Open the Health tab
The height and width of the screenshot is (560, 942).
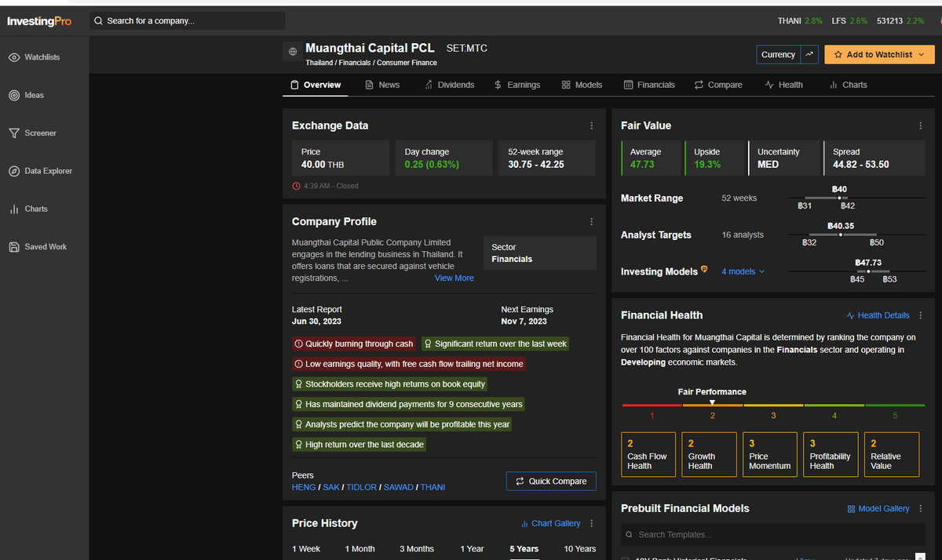(x=783, y=85)
